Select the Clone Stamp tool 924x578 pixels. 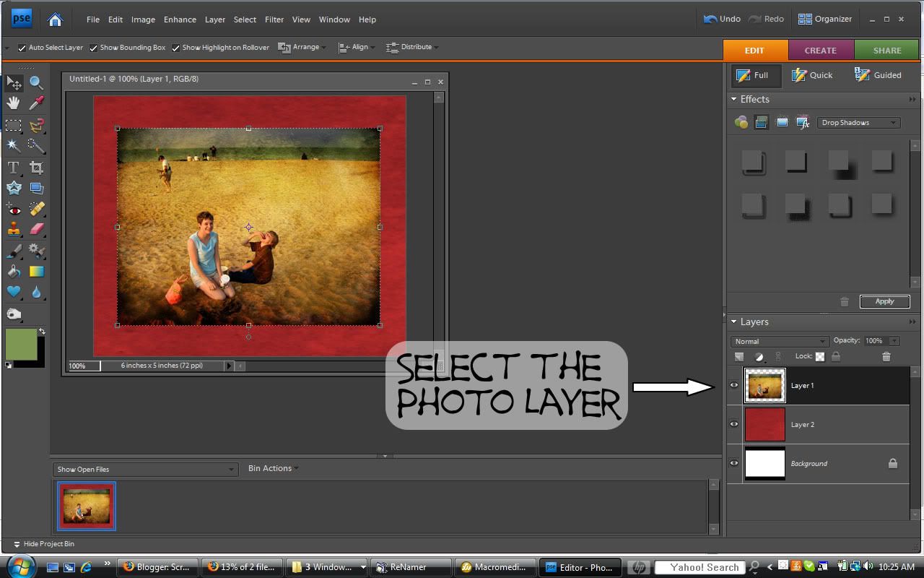point(14,229)
